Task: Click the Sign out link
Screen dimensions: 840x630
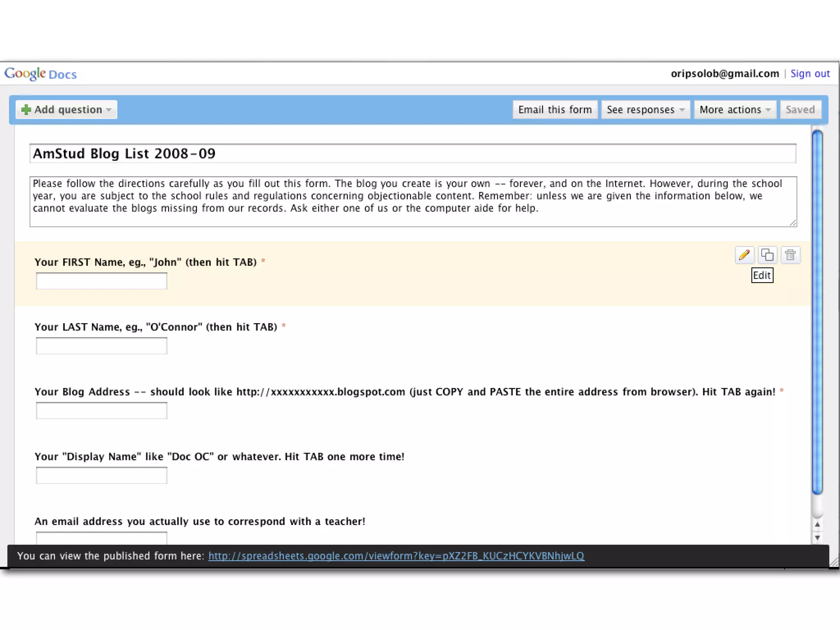Action: point(810,74)
